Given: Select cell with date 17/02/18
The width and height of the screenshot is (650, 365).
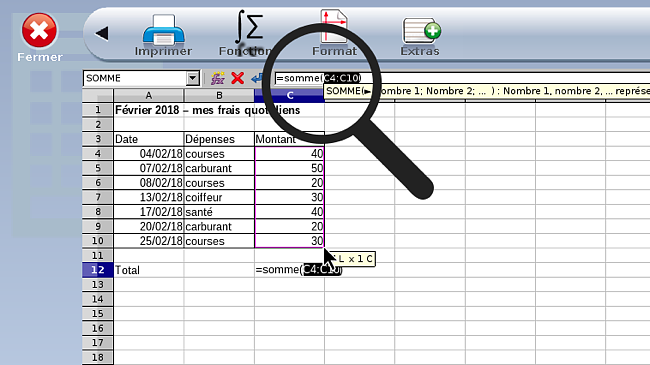Looking at the screenshot, I should [148, 212].
